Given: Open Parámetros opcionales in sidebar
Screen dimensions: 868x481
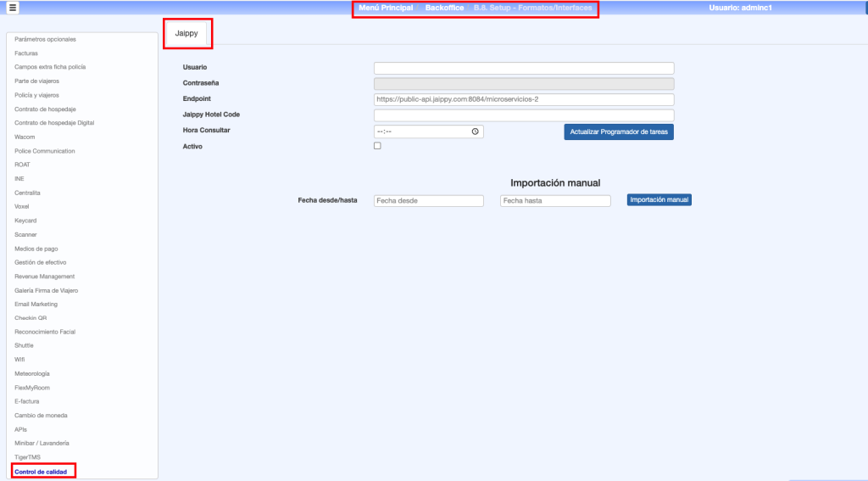Looking at the screenshot, I should pyautogui.click(x=45, y=39).
